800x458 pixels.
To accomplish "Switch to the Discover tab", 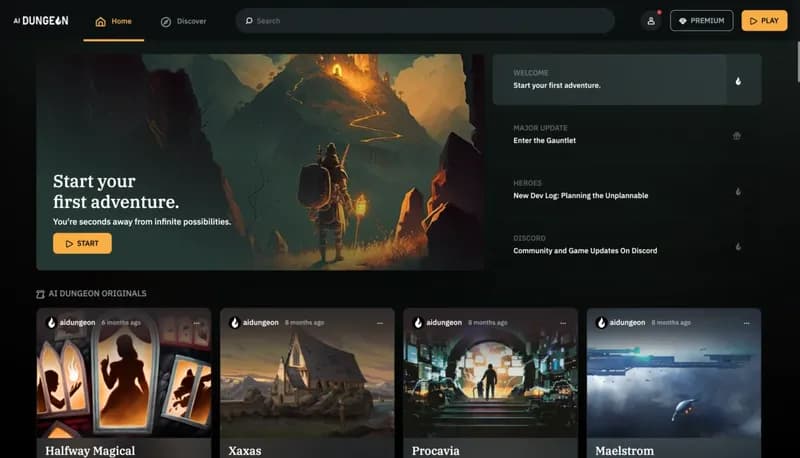I will (184, 21).
